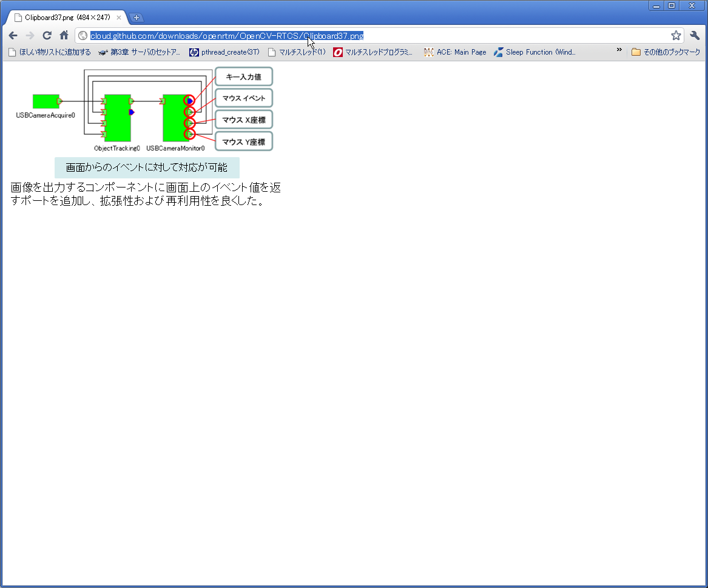Open マルチスレッド(1) bookmark

pos(297,52)
